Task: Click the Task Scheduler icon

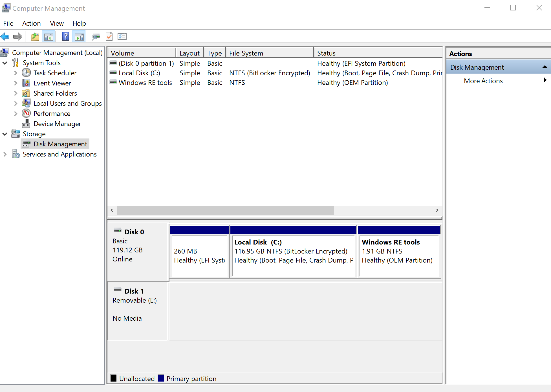Action: pos(26,72)
